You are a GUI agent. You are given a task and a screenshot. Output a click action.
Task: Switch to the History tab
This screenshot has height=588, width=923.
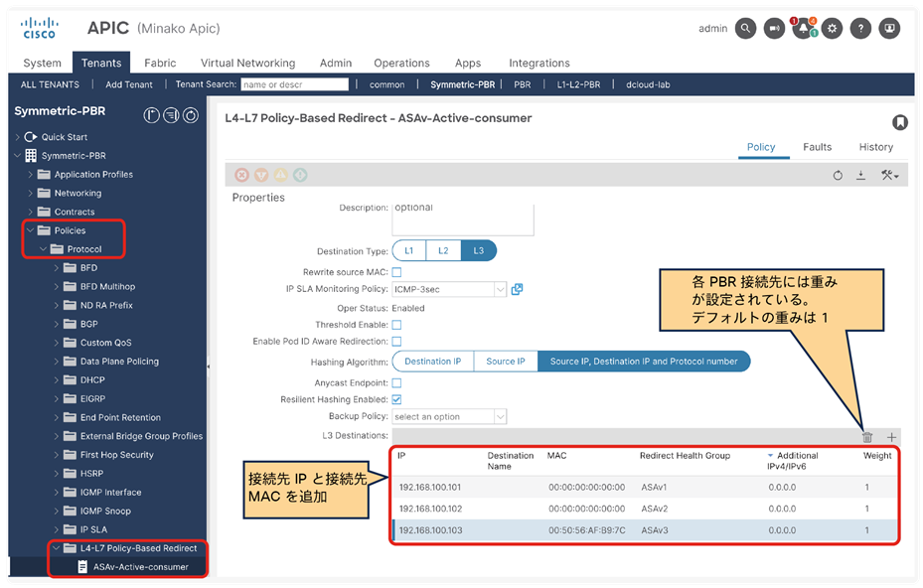tap(876, 147)
